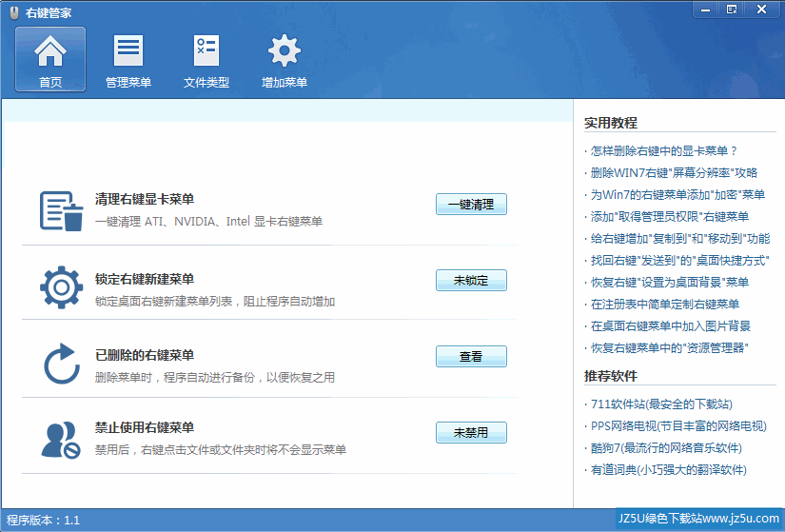
Task: Open tutorial 找回右键"发送到"的"桌面快捷方式"
Action: click(x=680, y=261)
